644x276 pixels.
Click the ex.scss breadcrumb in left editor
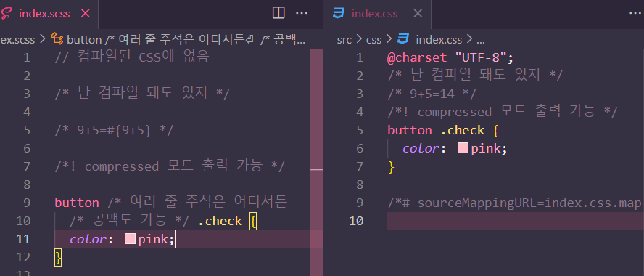(17, 40)
